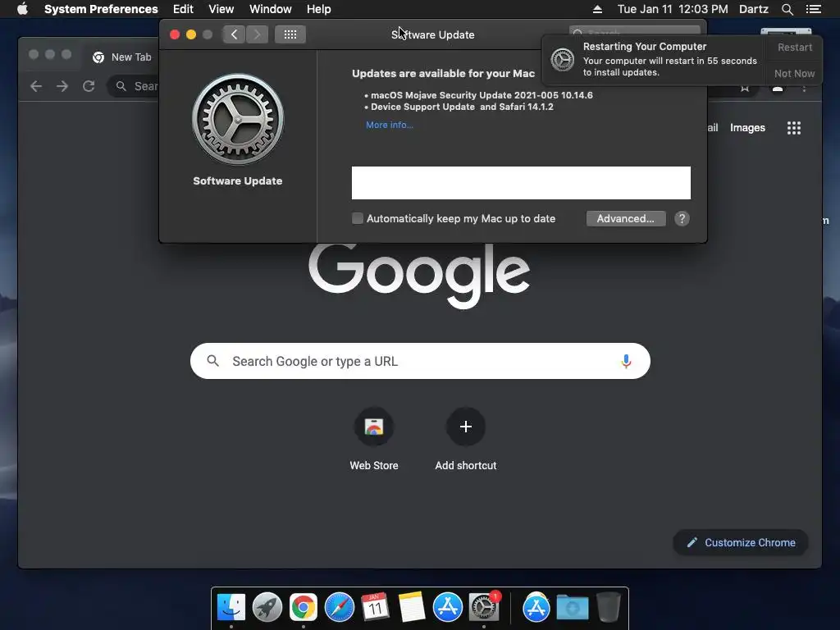
Task: Open Notification Center list icon
Action: coord(813,9)
